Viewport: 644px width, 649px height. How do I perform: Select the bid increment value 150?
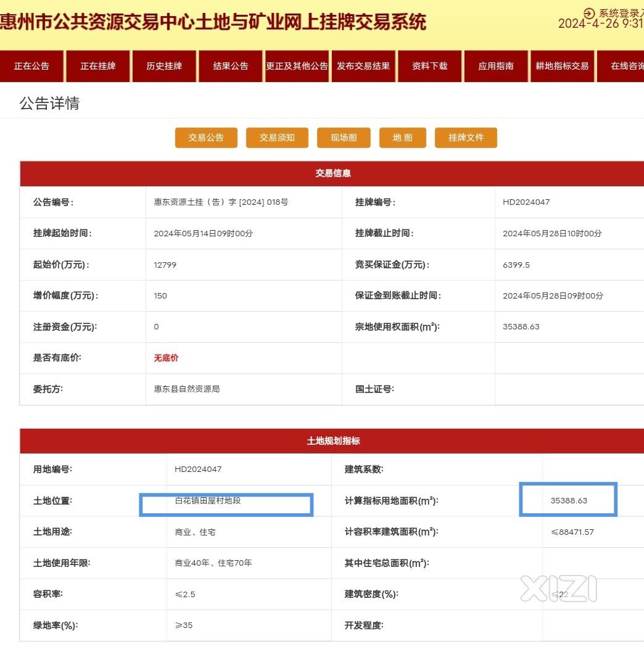point(160,296)
